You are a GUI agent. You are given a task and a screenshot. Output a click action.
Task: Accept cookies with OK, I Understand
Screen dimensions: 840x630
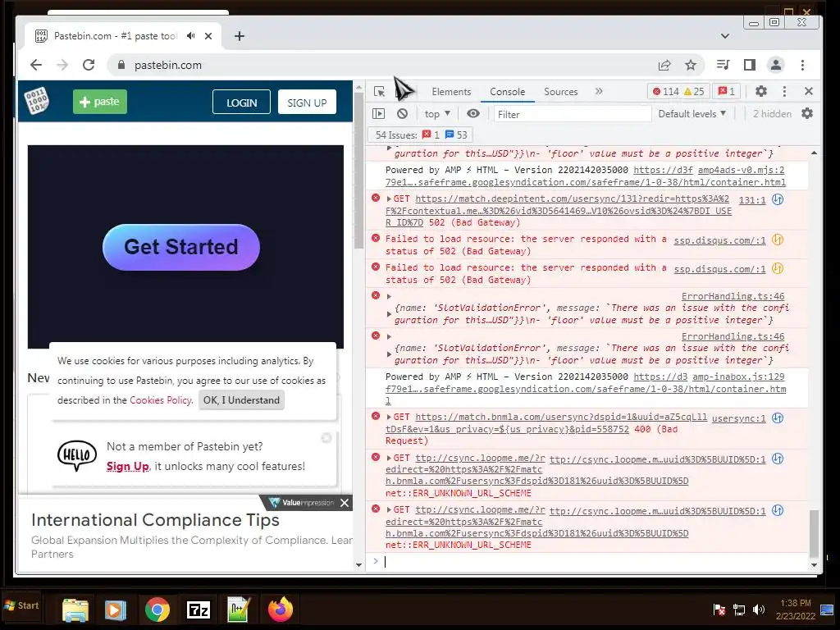(x=241, y=400)
